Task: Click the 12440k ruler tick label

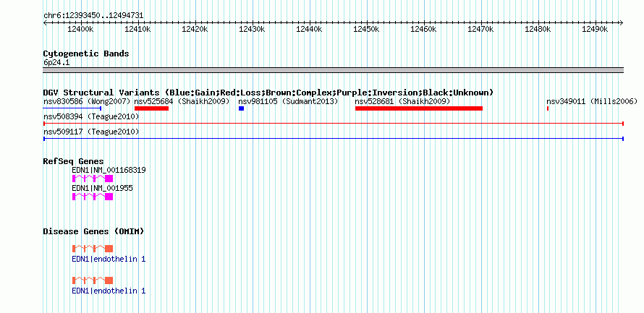Action: tap(310, 29)
